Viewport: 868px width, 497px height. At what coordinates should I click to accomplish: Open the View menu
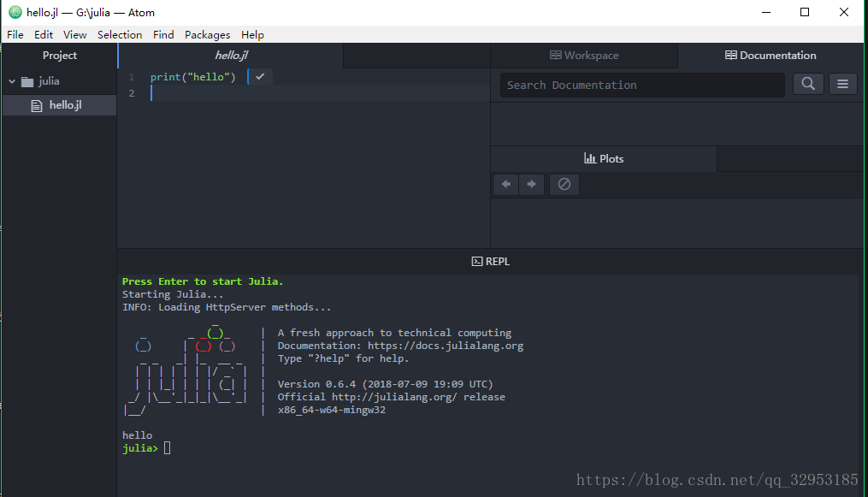(x=74, y=35)
